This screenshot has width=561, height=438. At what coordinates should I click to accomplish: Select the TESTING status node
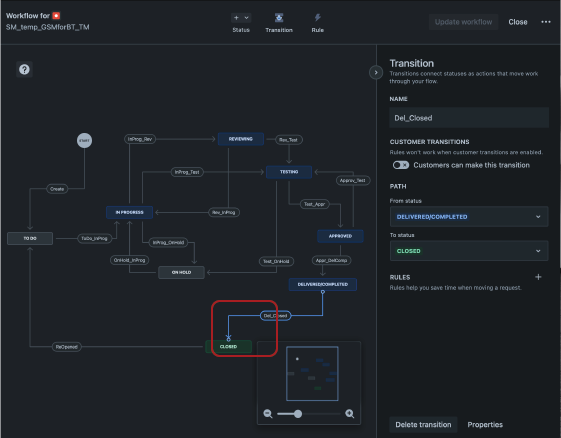coord(289,172)
